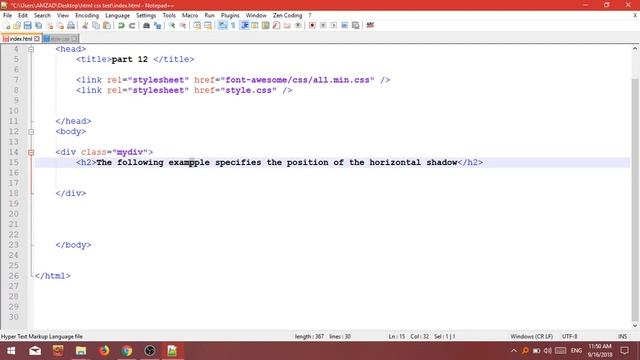Switch to the second document tab

tap(60, 39)
